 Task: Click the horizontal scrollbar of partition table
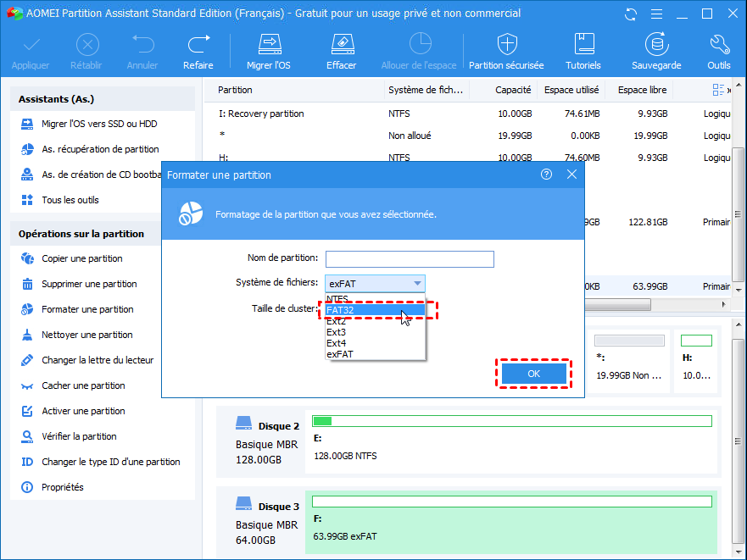point(617,304)
